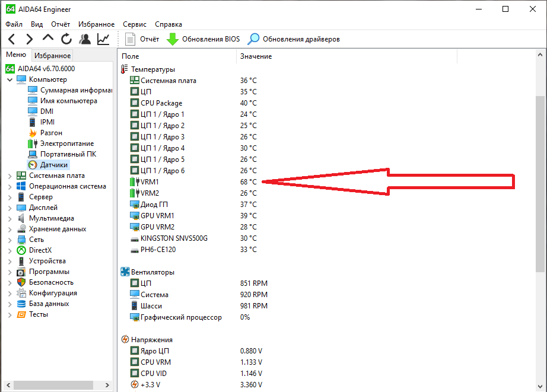Viewport: 547px width, 392px height.
Task: Expand the Системная плата tree node
Action: tap(9, 176)
